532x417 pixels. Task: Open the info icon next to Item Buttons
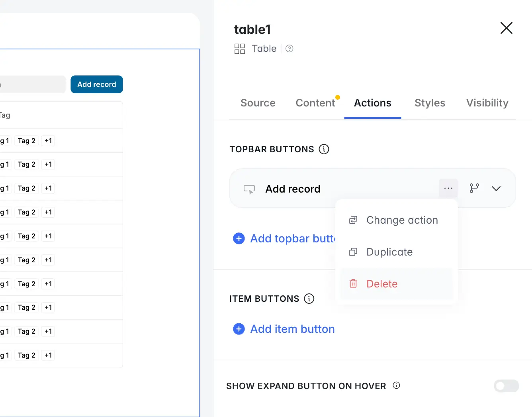pyautogui.click(x=309, y=299)
